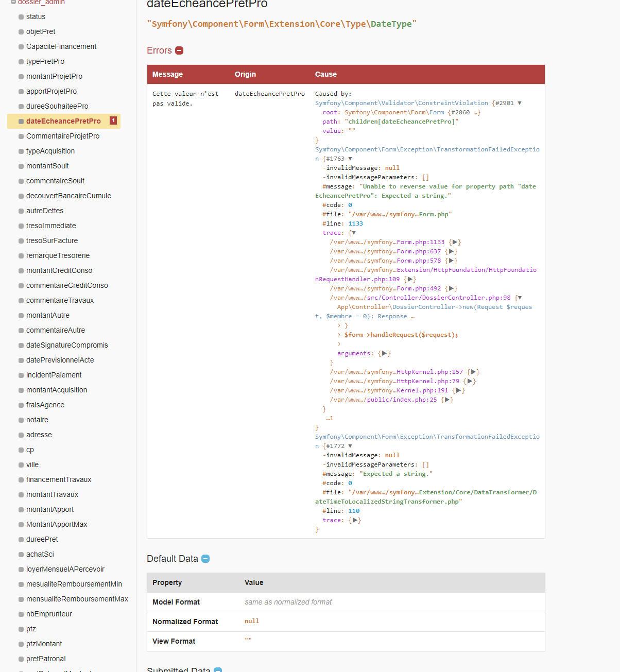Click the bullet icon beside dateEcheancePretPro
This screenshot has height=672, width=620.
click(20, 121)
